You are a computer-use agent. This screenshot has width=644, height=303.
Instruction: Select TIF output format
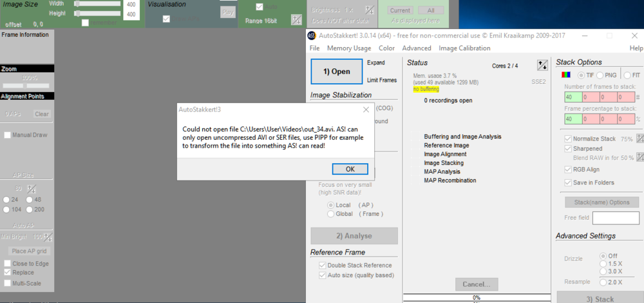tap(581, 75)
